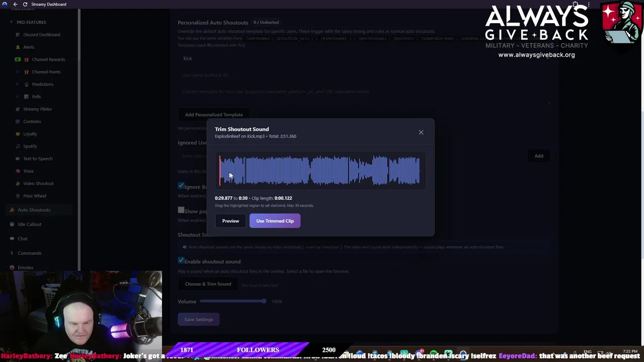Click the page reload icon
The image size is (644, 362).
[x=25, y=4]
